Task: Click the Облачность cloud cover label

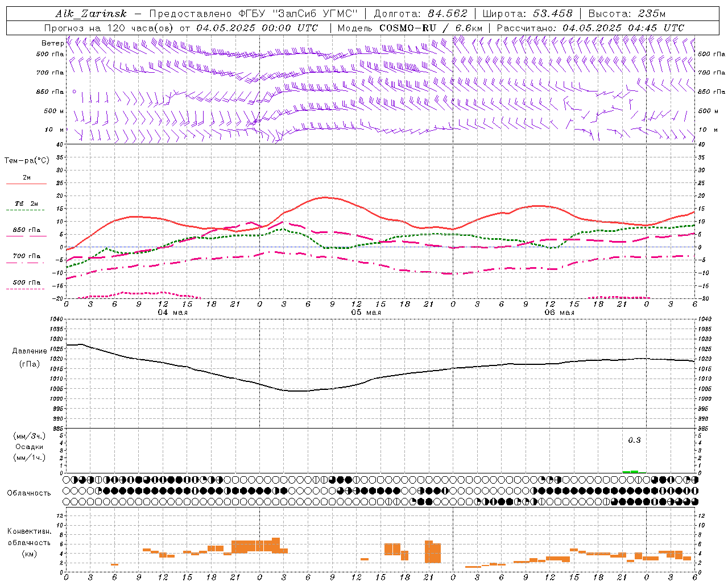Action: (x=29, y=493)
